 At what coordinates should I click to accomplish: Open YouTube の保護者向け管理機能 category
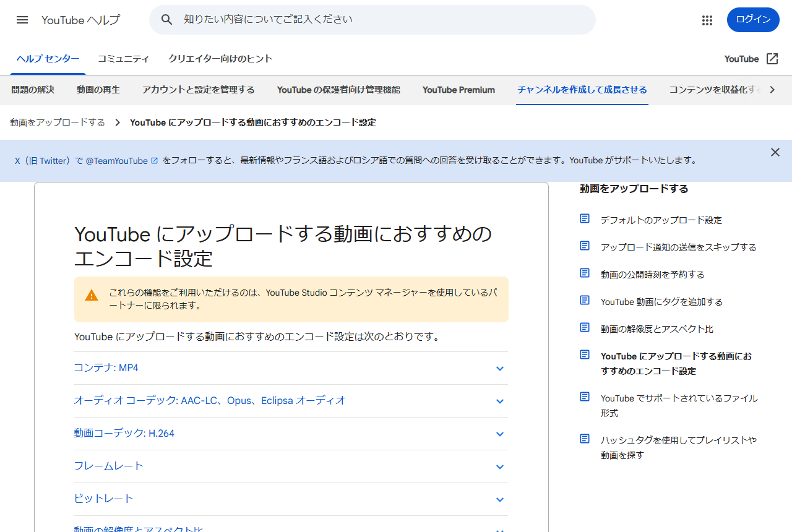(338, 90)
